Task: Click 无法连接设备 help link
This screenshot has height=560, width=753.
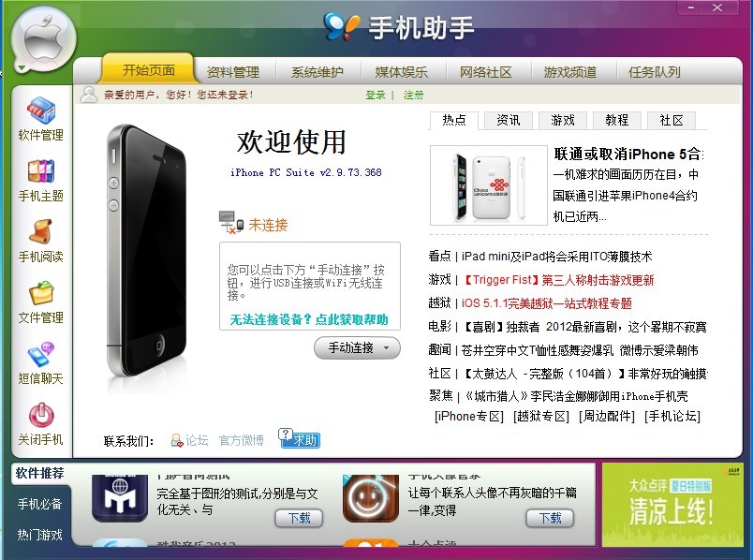Action: point(309,319)
